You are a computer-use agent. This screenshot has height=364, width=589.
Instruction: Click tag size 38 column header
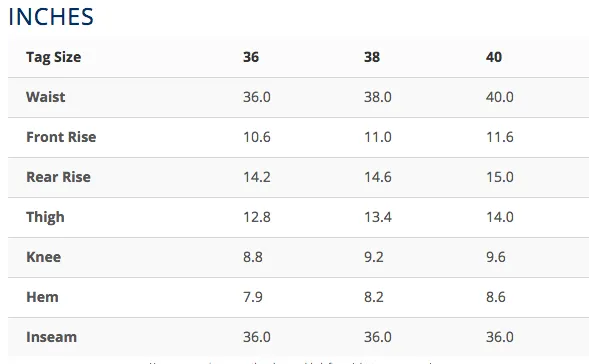[x=372, y=57]
